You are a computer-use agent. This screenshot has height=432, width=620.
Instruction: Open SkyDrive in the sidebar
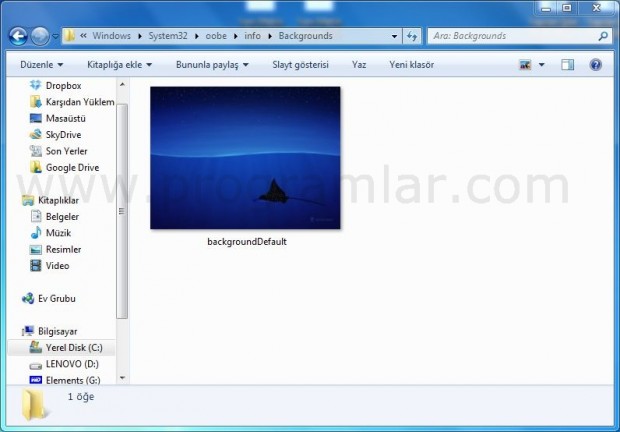tap(55, 135)
